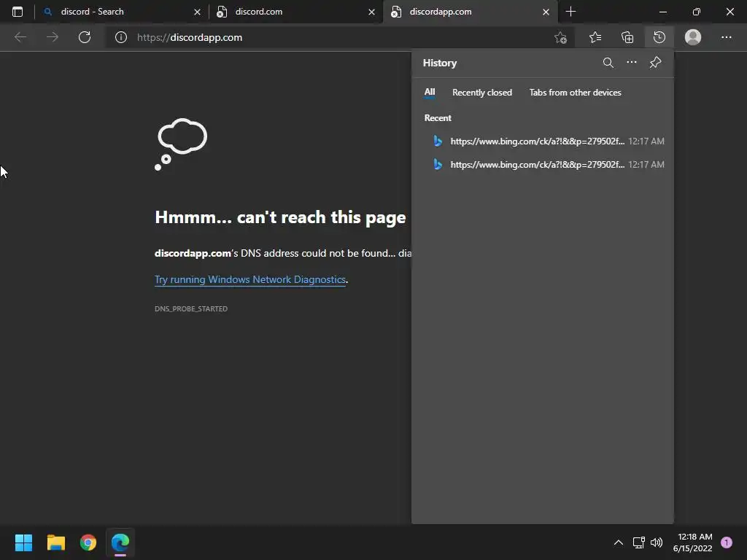Switch to the discord.com tab
Viewport: 747px width, 560px height.
(295, 12)
